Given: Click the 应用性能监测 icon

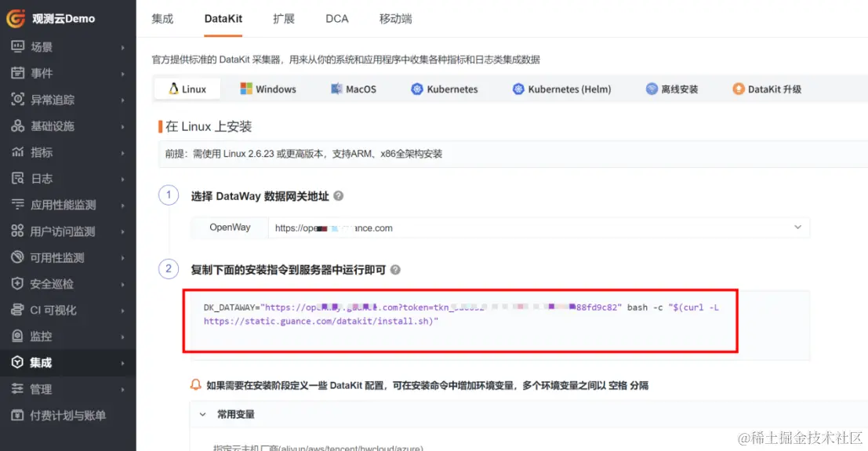Looking at the screenshot, I should point(18,205).
